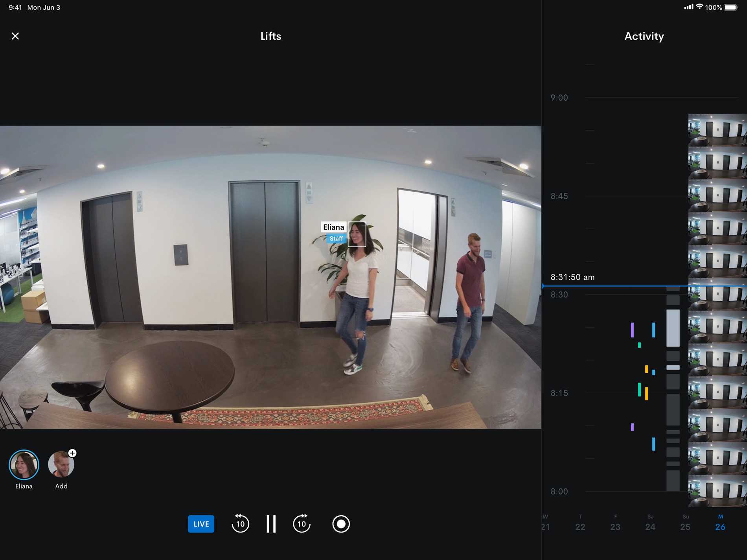Click the Activity panel title

644,36
